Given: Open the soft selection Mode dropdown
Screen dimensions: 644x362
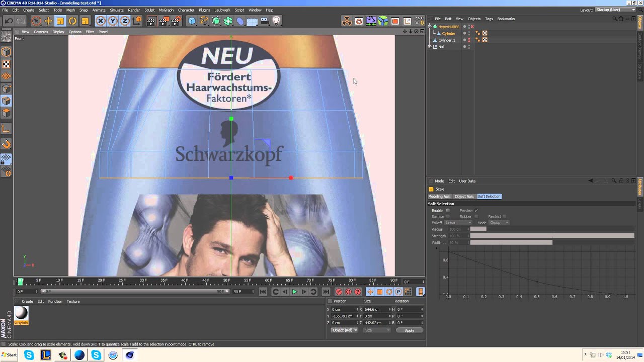Looking at the screenshot, I should [499, 223].
